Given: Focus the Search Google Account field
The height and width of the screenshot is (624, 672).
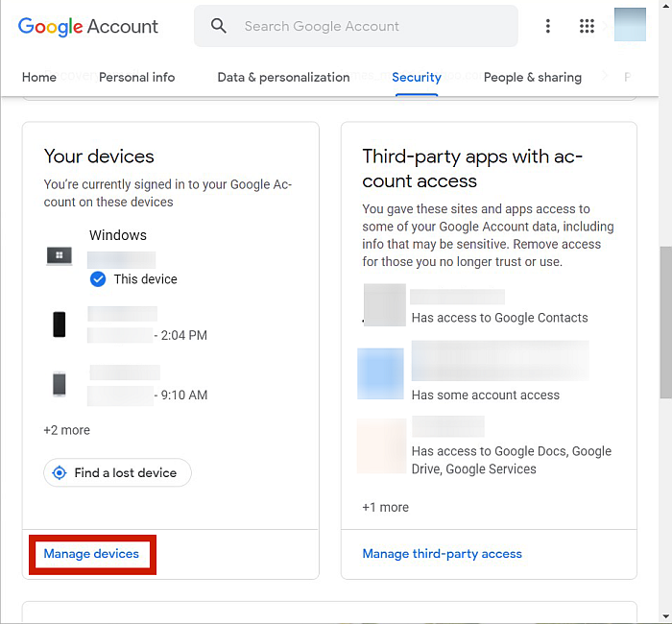Looking at the screenshot, I should [x=356, y=26].
